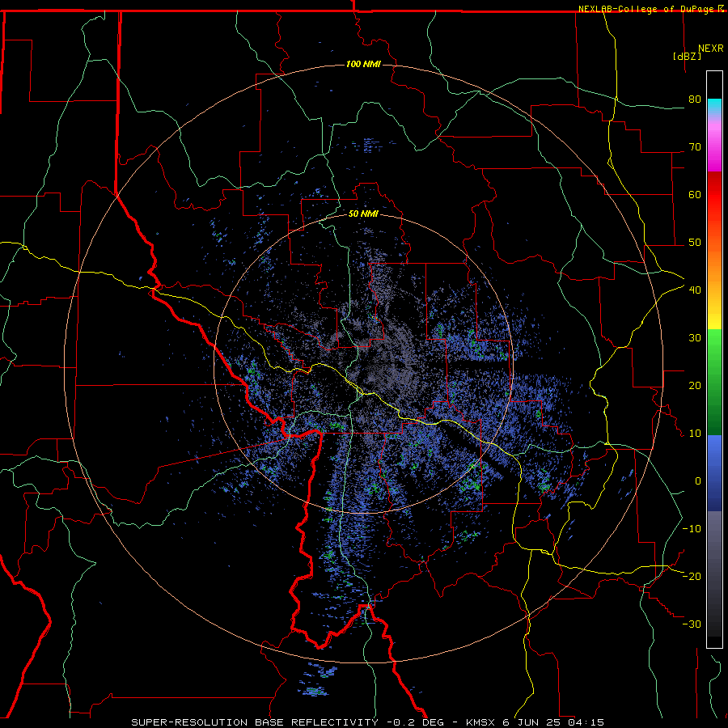Image resolution: width=728 pixels, height=728 pixels.
Task: Click the dBZ units label above legend
Action: (687, 56)
